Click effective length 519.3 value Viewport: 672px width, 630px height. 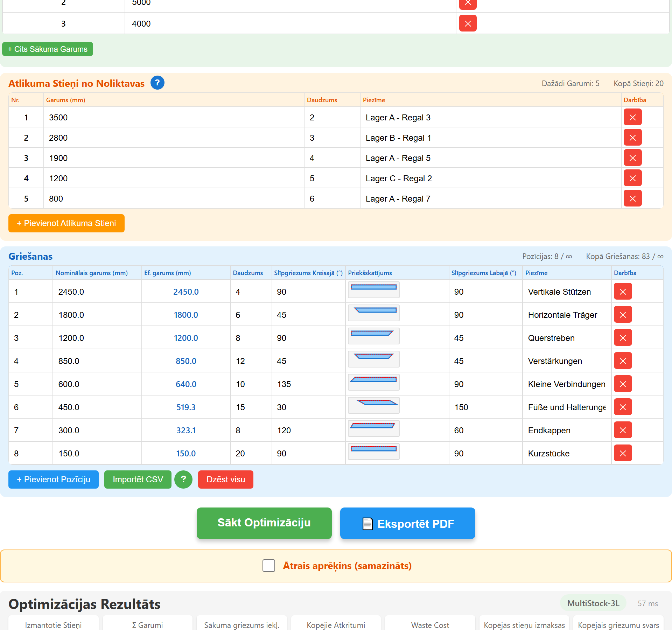tap(186, 407)
